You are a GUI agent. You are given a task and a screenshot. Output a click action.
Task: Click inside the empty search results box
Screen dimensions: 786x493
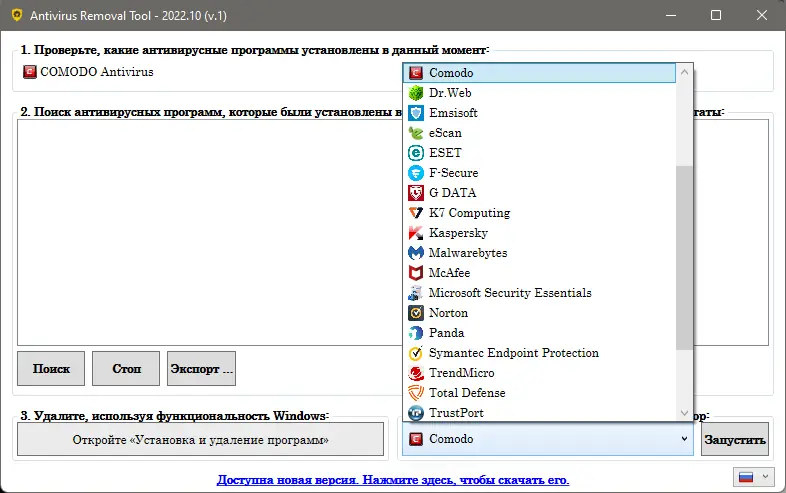(210, 232)
